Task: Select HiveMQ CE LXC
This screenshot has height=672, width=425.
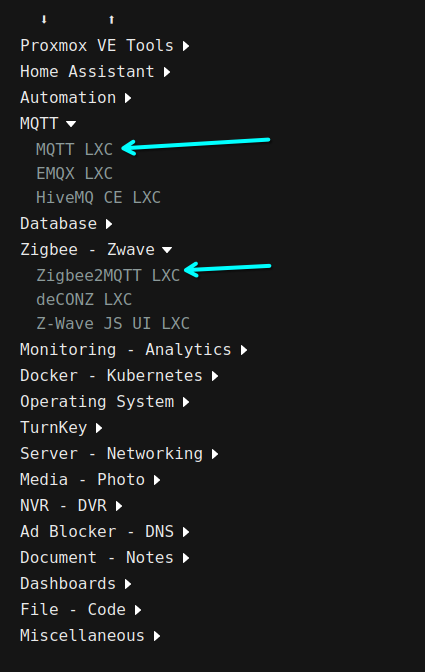Action: pos(98,198)
